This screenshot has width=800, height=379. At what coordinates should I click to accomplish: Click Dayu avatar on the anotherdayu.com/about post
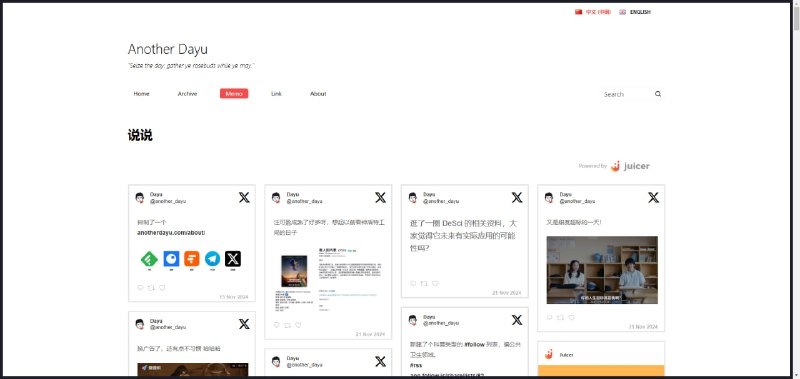click(140, 197)
